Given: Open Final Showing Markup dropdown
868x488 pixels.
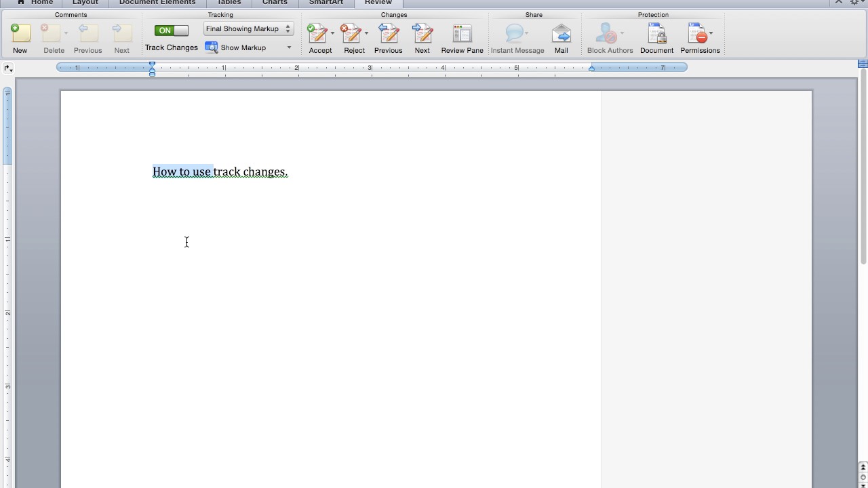Looking at the screenshot, I should (249, 28).
